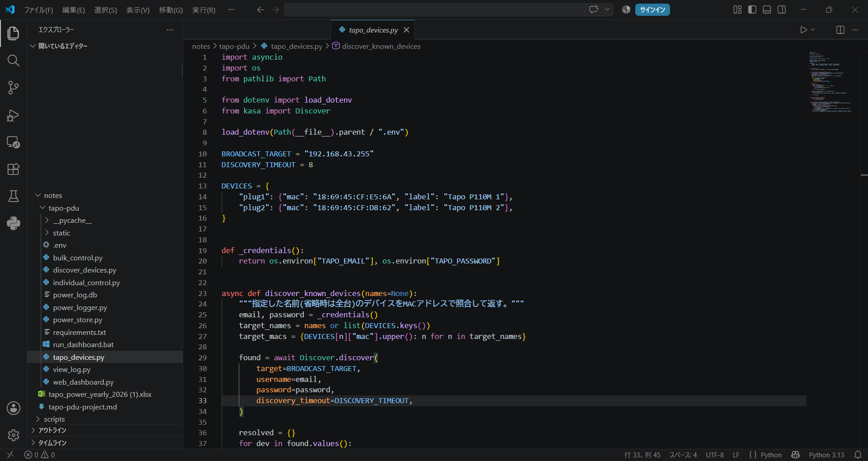Open notifications bell in status bar
Viewport: 868px width, 461px height.
pos(858,455)
